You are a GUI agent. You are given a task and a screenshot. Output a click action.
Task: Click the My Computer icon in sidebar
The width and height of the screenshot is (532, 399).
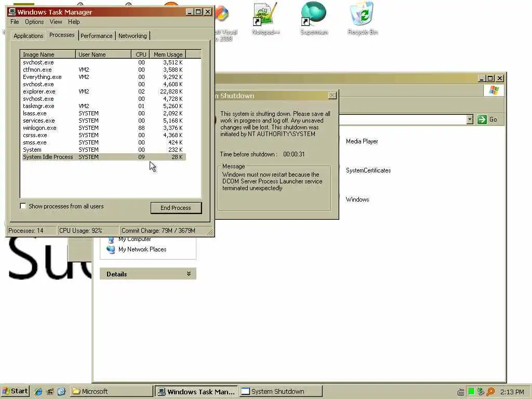pos(111,240)
